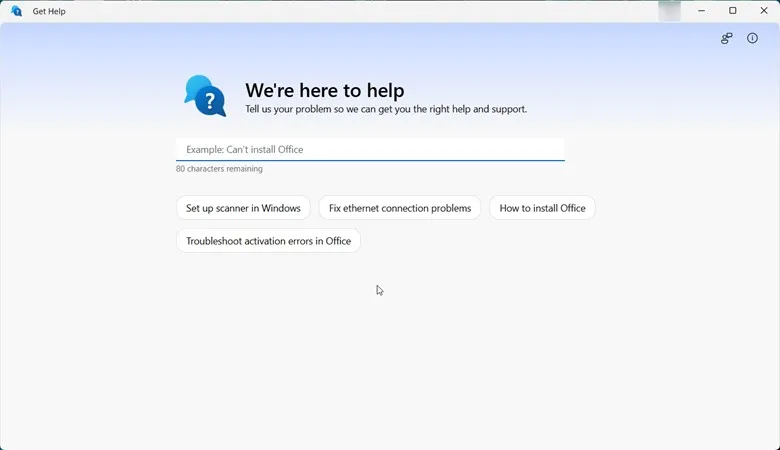Click the info circle icon
Image resolution: width=780 pixels, height=450 pixels.
coord(752,38)
